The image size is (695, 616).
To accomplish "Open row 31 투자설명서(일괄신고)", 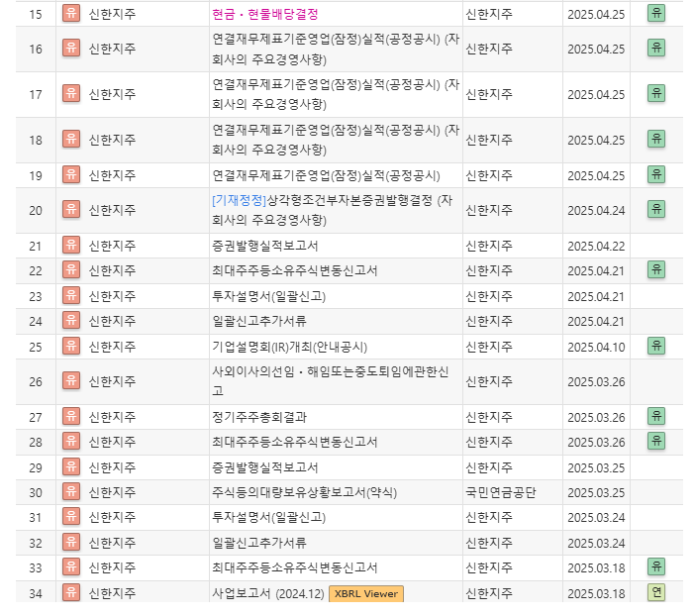I will coord(268,517).
